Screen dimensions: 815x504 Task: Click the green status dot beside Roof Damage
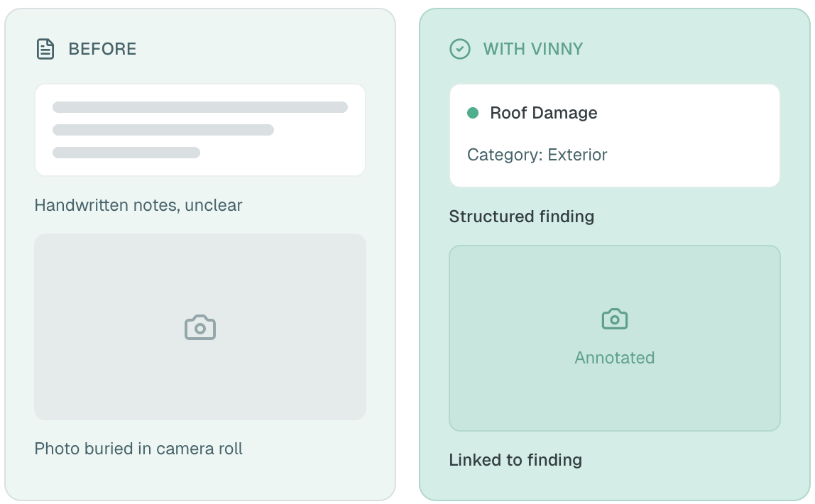pyautogui.click(x=473, y=113)
